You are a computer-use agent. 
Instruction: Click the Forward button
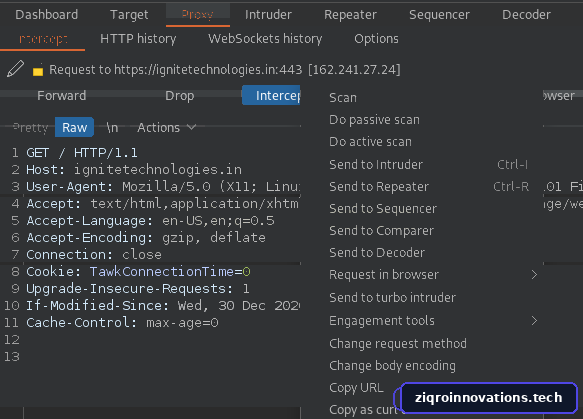62,96
